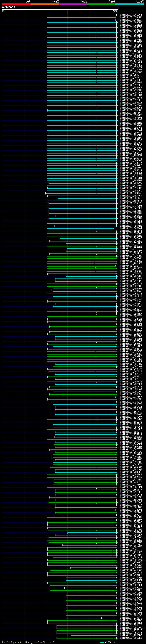Open hit UniRef100_O04119
The height and width of the screenshot is (644, 146).
(131, 20)
